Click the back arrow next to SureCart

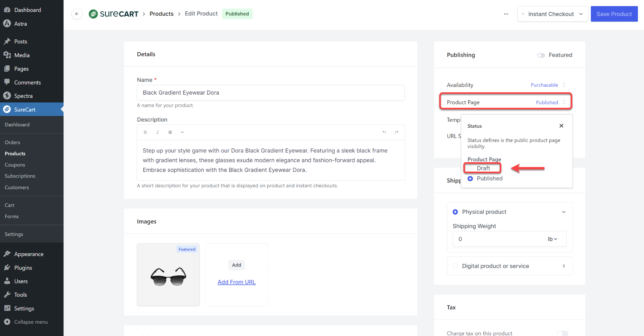77,14
